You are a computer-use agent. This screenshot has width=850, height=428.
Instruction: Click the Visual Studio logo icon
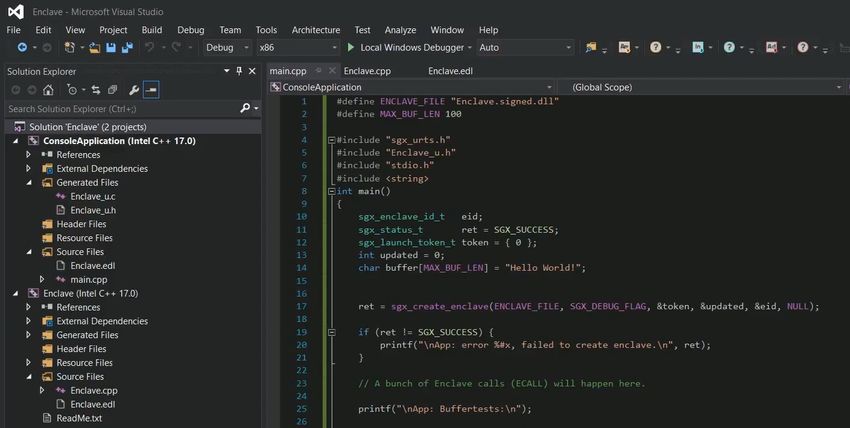[16, 11]
